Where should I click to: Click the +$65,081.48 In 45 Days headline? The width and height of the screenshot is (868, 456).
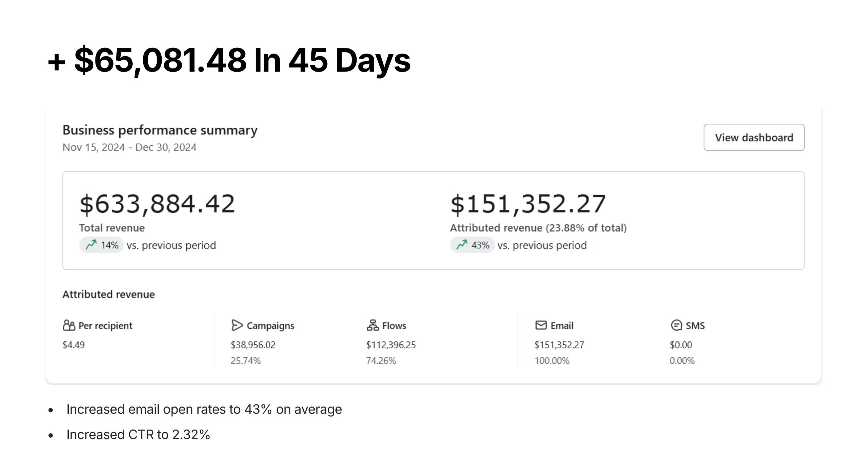[x=229, y=60]
